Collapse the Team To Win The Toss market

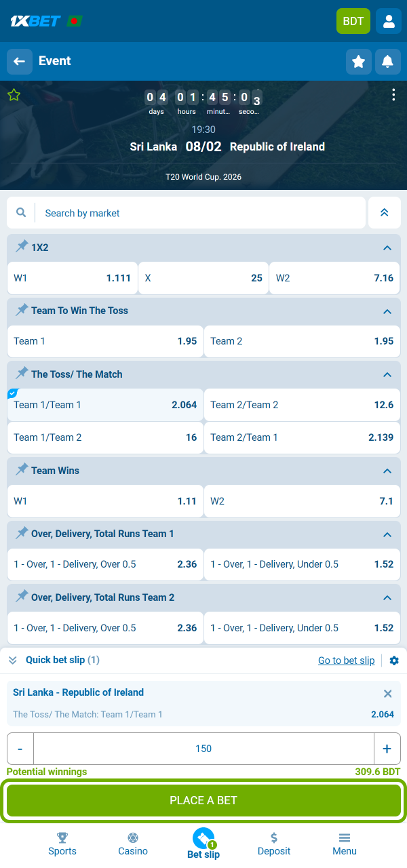[x=387, y=310]
